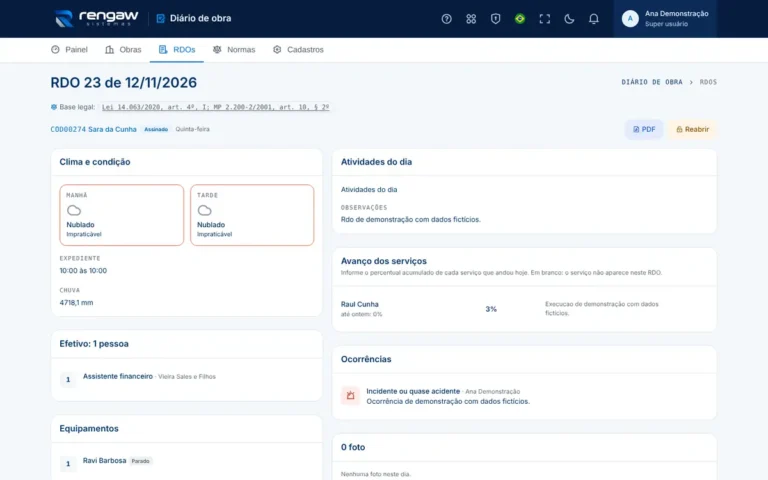Click the Tarde cloud icon

(204, 211)
